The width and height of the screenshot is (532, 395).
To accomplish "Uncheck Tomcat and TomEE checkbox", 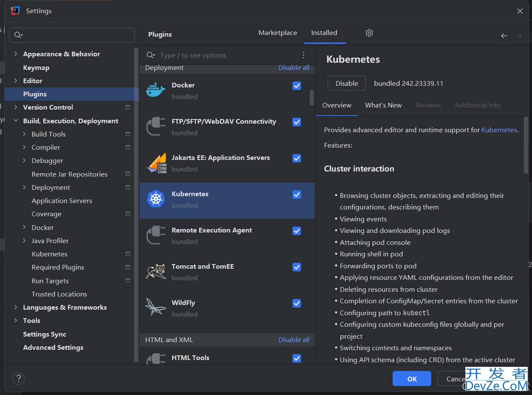I will pos(297,267).
